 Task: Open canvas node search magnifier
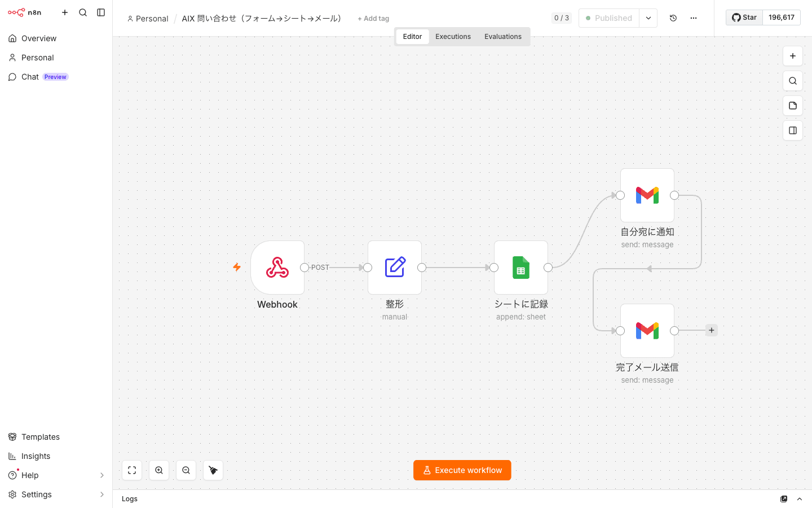(793, 81)
